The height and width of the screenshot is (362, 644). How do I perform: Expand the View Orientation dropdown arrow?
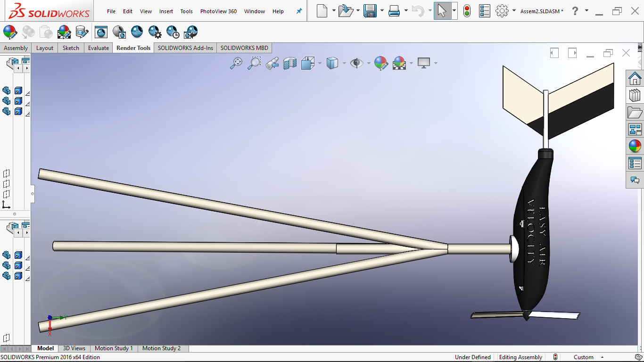pyautogui.click(x=320, y=63)
